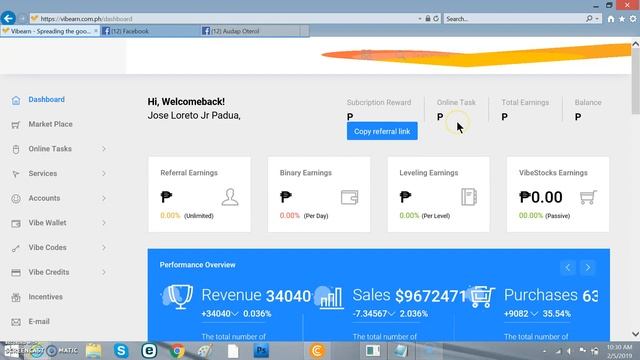The height and width of the screenshot is (360, 640).
Task: Expand the Vibe Credits submenu chevron
Action: click(x=104, y=272)
